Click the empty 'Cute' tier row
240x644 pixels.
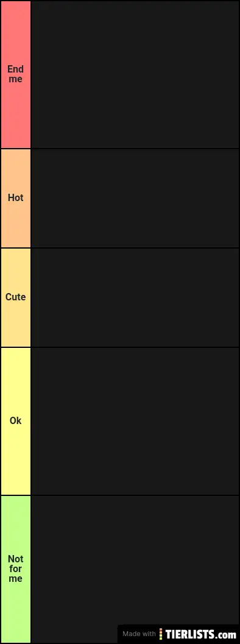(x=135, y=297)
